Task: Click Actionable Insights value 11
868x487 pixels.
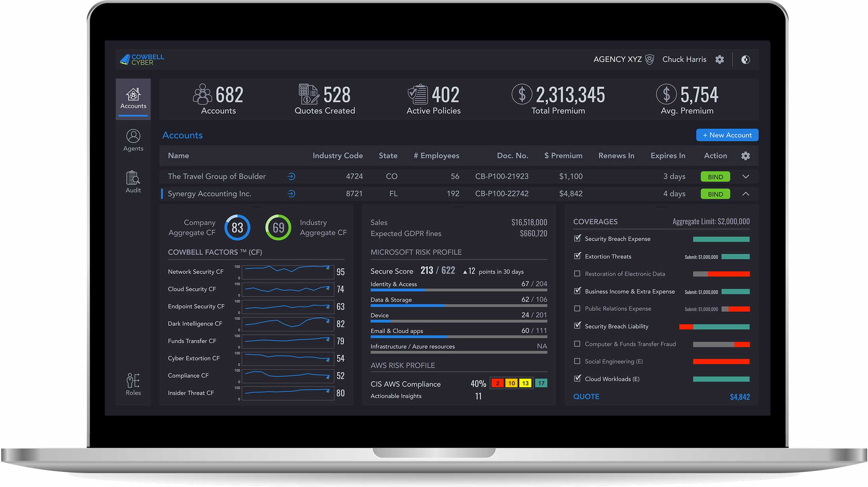Action: [478, 396]
